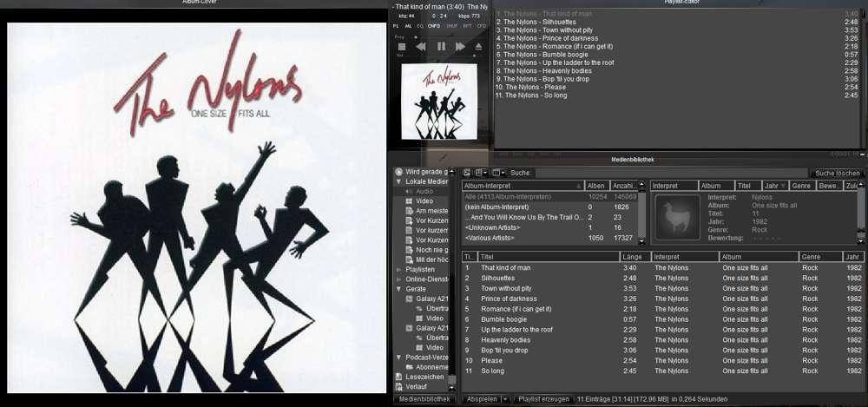Toggle the EQ equalizer button
868x407 pixels.
(420, 26)
